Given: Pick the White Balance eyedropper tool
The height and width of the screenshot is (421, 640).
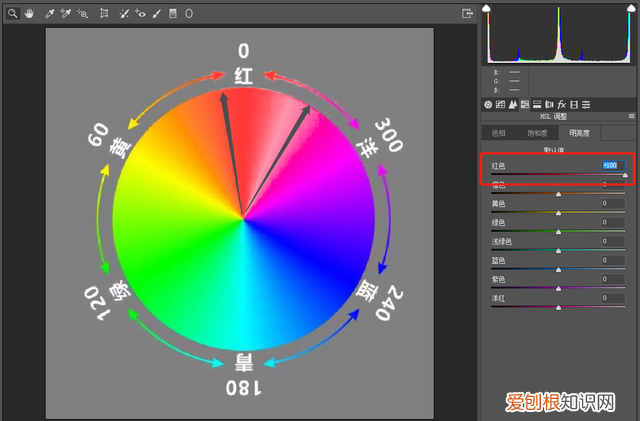Looking at the screenshot, I should pyautogui.click(x=48, y=14).
